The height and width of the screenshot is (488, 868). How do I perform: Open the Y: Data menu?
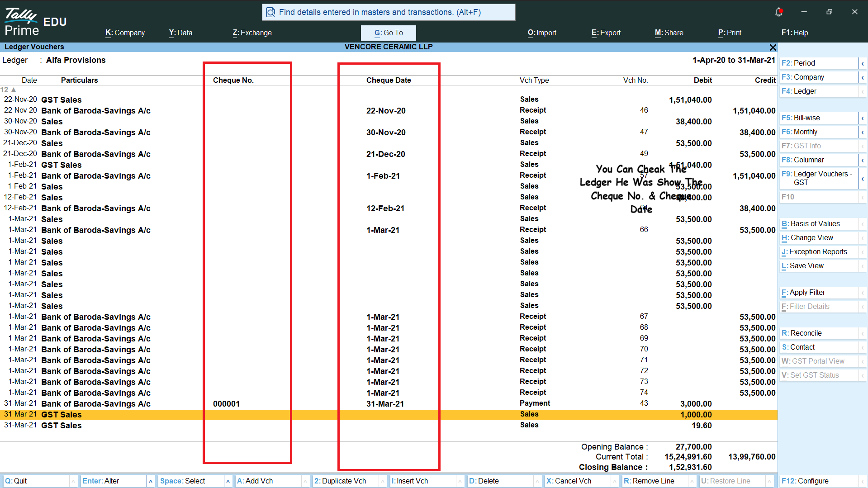coord(180,33)
